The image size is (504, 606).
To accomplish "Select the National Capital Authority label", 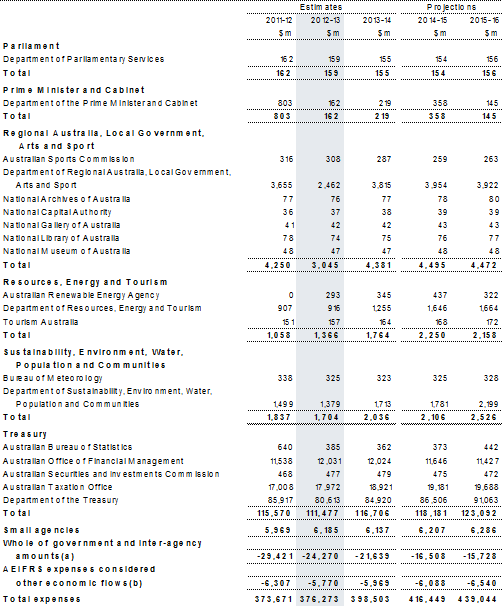I will pyautogui.click(x=57, y=212).
